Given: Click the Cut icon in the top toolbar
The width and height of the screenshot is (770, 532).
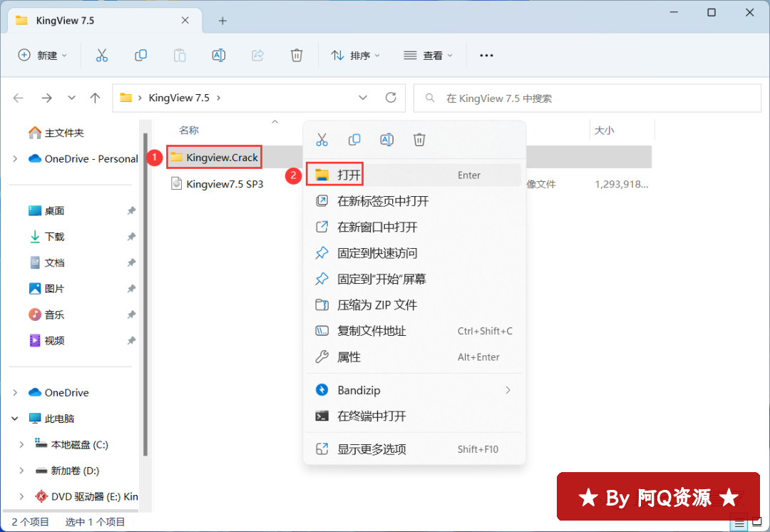Looking at the screenshot, I should click(102, 56).
